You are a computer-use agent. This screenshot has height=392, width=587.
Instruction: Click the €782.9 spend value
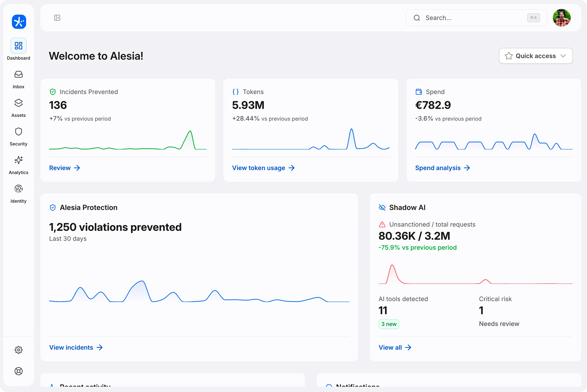point(433,105)
